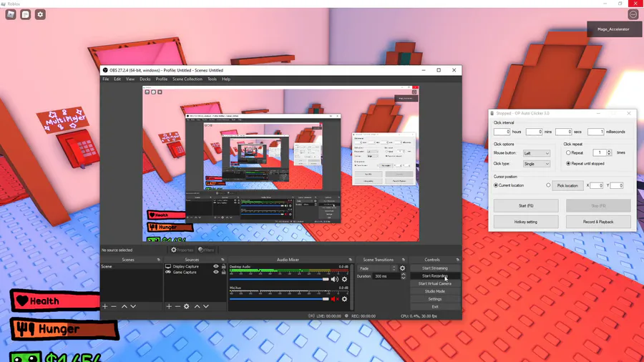Select the Repeat radio button in Auto Clicker

(568, 152)
